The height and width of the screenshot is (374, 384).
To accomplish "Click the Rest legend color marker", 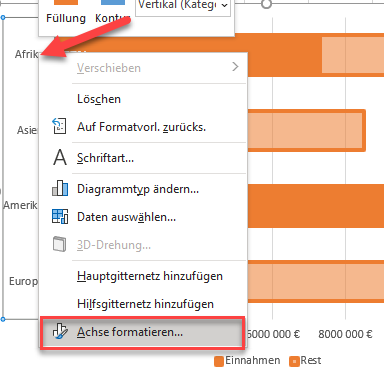I will (x=294, y=361).
